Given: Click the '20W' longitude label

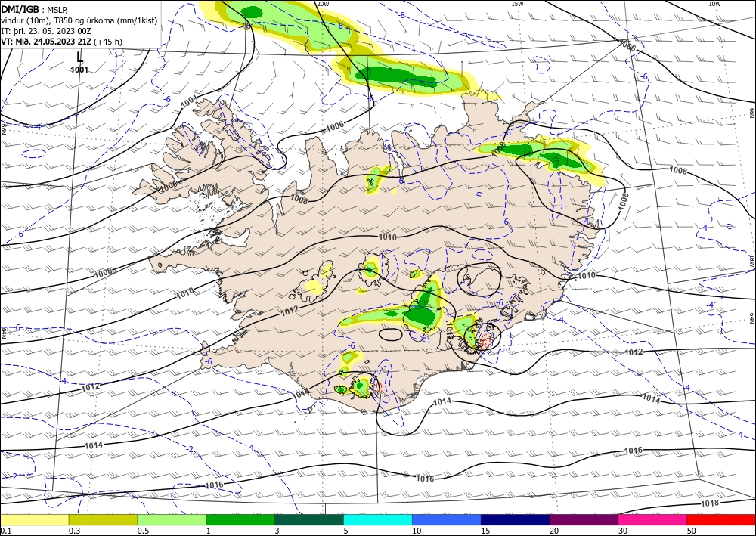Looking at the screenshot, I should click(324, 4).
